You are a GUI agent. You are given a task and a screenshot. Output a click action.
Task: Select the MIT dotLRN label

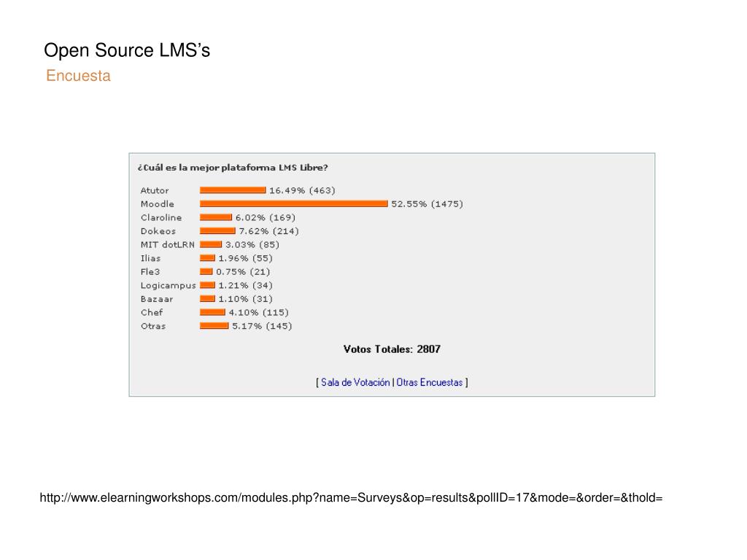(x=168, y=245)
